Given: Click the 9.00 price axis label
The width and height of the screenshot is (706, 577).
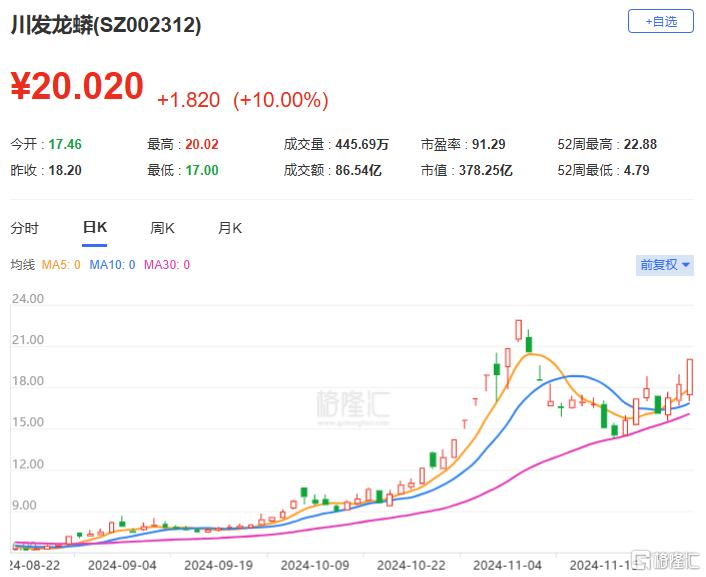Looking at the screenshot, I should [x=25, y=505].
